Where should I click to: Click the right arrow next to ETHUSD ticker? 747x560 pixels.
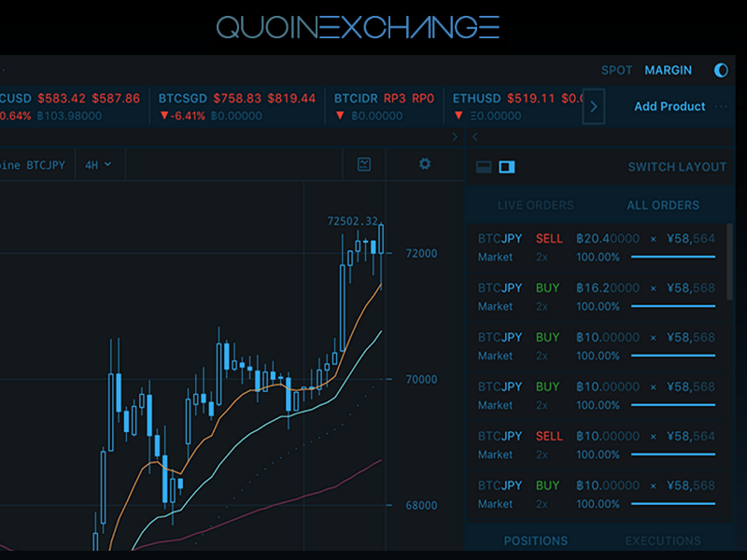coord(594,106)
